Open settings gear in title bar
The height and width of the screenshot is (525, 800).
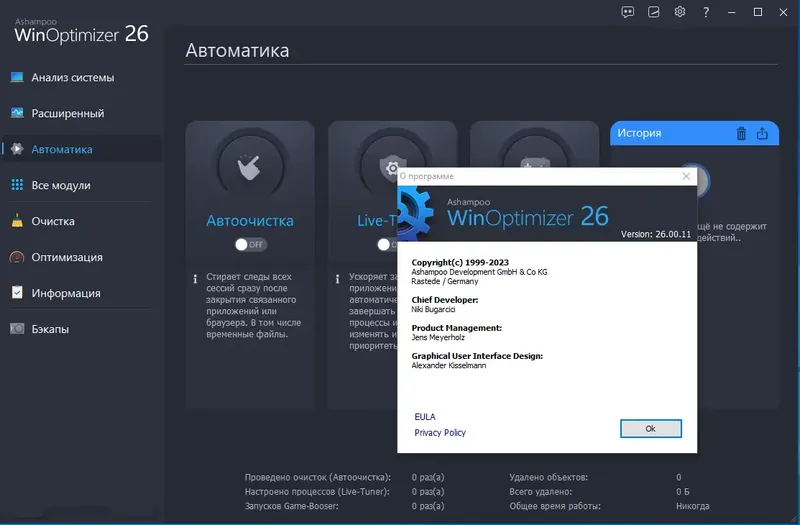680,12
